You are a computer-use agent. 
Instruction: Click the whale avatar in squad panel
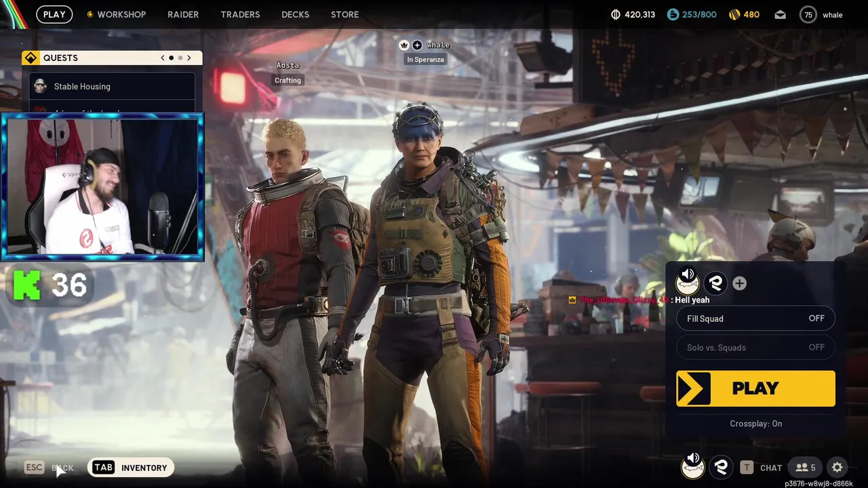point(688,281)
